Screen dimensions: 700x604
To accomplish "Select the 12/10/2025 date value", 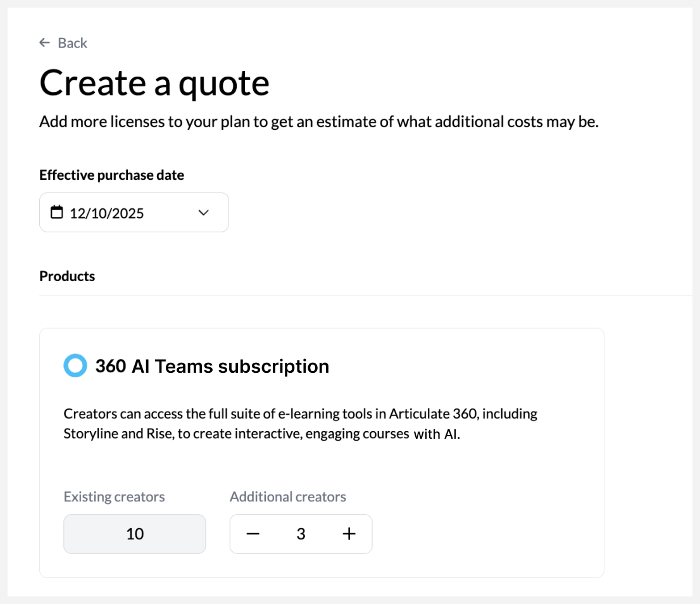I will (x=107, y=213).
